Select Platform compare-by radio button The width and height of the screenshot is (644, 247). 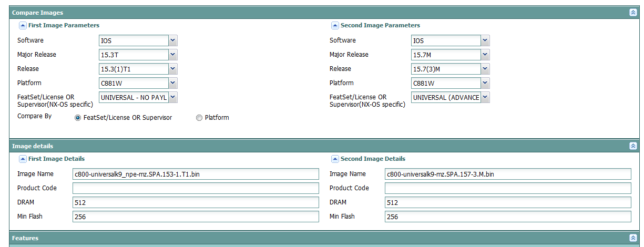click(199, 118)
